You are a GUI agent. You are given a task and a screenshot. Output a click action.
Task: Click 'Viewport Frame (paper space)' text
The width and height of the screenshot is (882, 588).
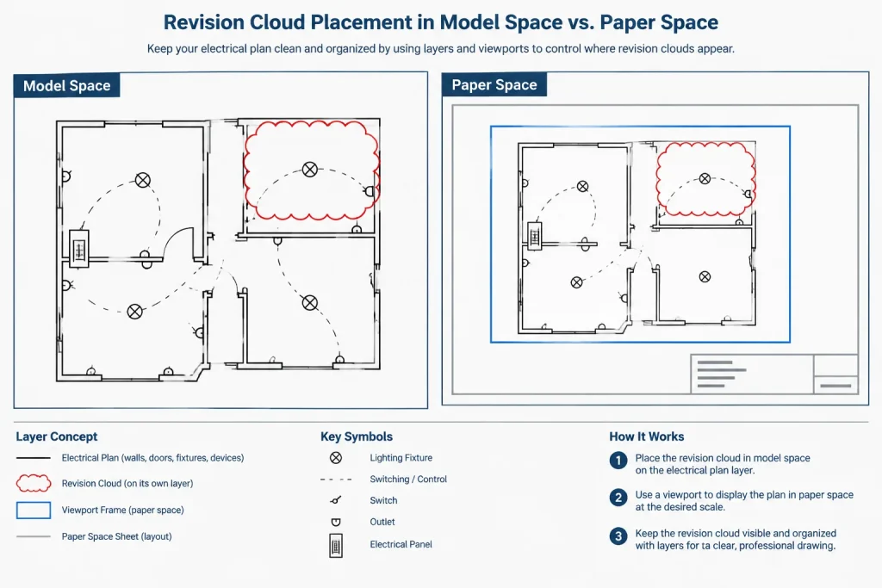pyautogui.click(x=122, y=511)
